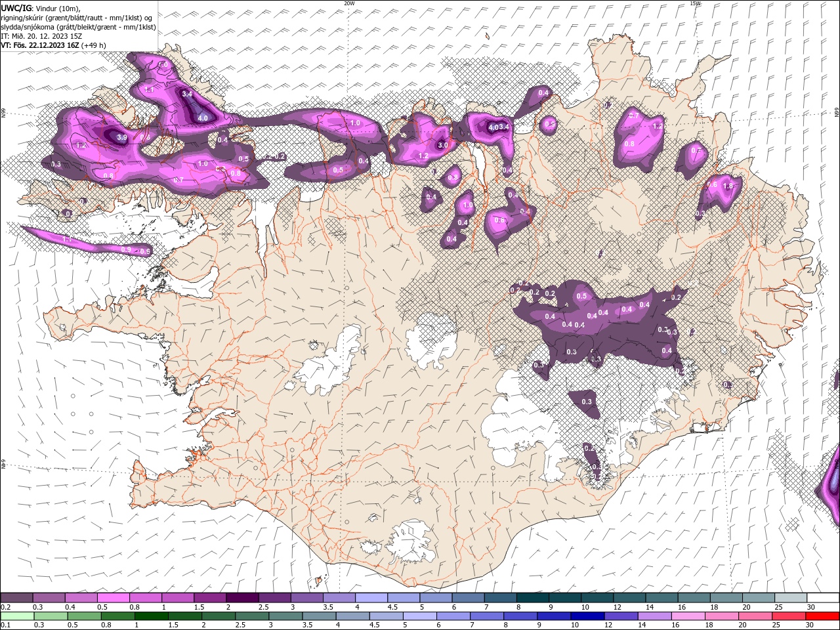Click the 15W longitude label
The image size is (840, 630).
695,3
